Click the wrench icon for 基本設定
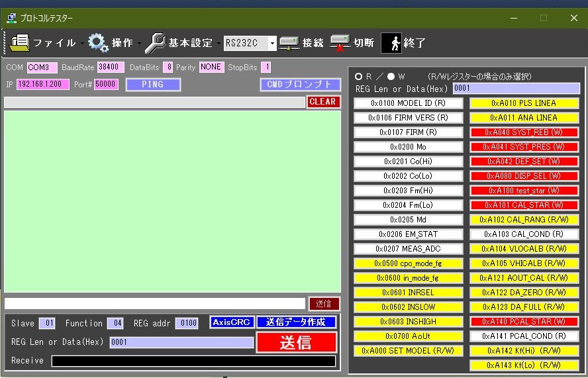588x378 pixels. point(155,43)
